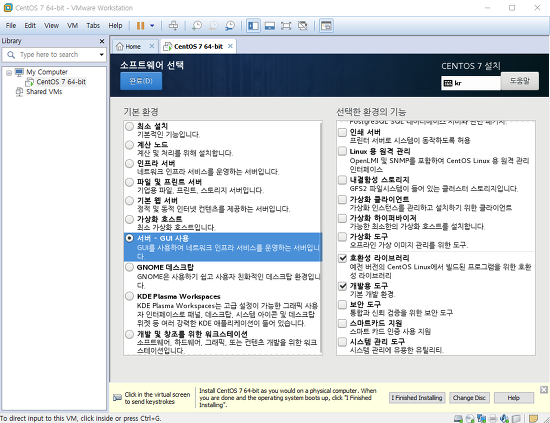Click the console view toolbar icon
Image resolution: width=550 pixels, height=423 pixels.
pyautogui.click(x=326, y=26)
